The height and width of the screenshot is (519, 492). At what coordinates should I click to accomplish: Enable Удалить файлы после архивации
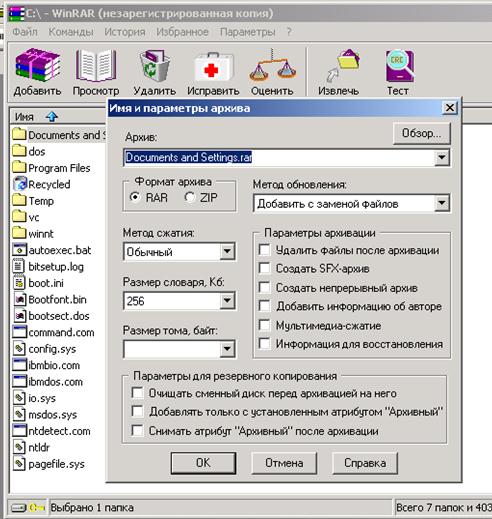[264, 250]
